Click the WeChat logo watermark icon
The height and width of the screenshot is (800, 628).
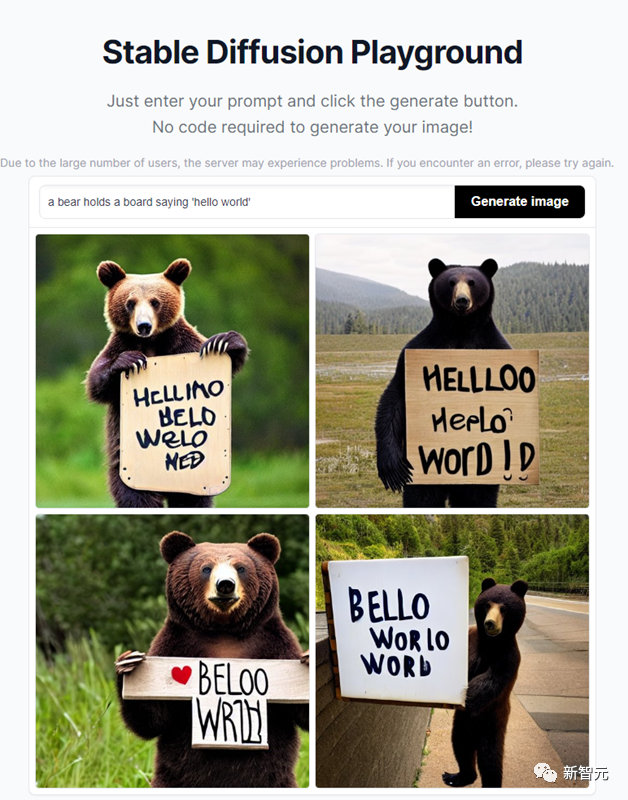click(x=545, y=772)
